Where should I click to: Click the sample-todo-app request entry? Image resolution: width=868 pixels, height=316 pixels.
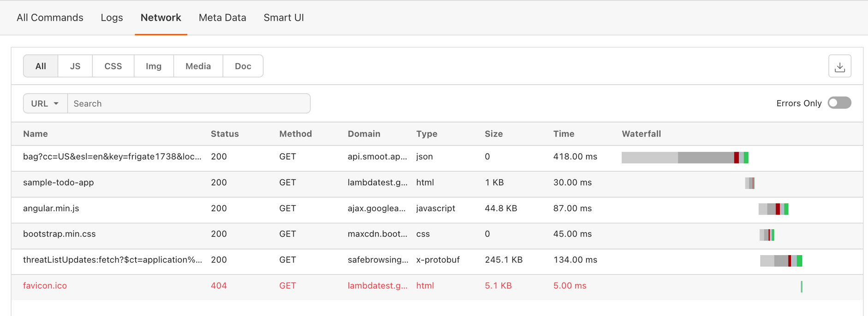(59, 182)
